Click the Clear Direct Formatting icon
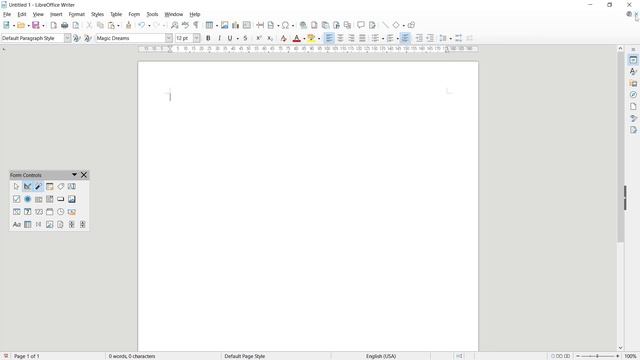Image resolution: width=640 pixels, height=360 pixels. coord(283,38)
